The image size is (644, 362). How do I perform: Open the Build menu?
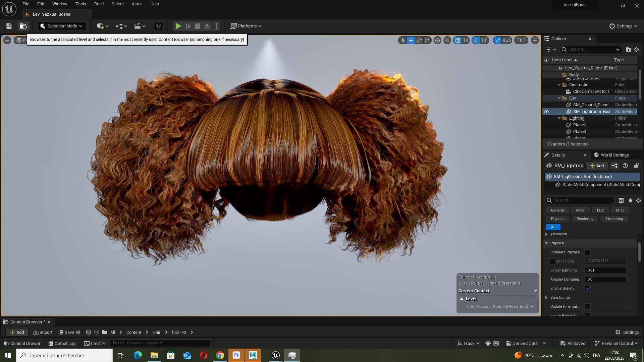(x=99, y=4)
